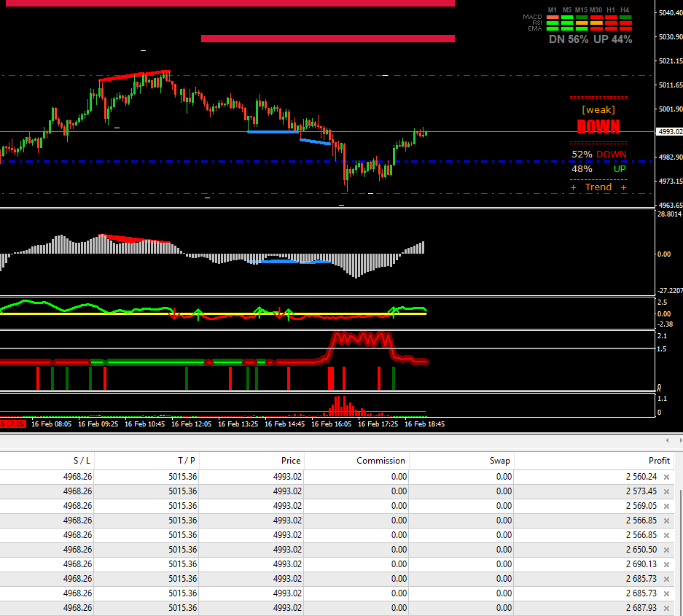Close the position with profit 2 569.05
Viewport: 683px width, 616px height.
[666, 506]
